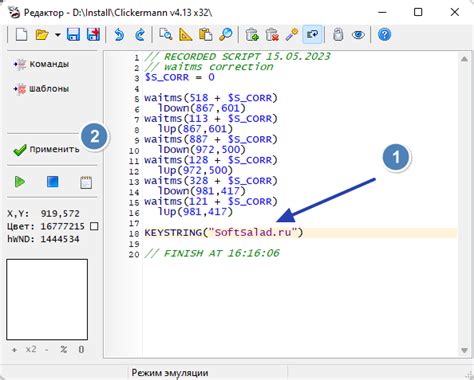Click comment '// RECORDED SCRIPT 15.05.2023'
The image size is (474, 380).
[x=237, y=57]
